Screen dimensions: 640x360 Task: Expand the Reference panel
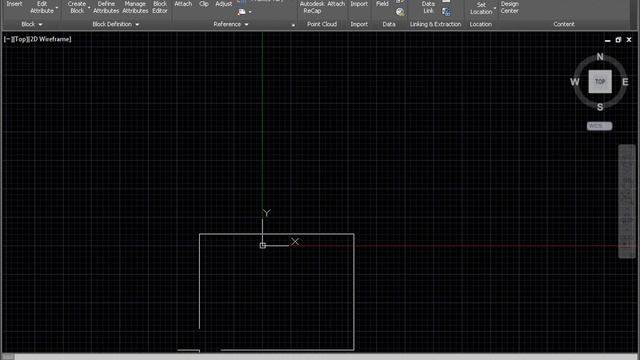coord(231,24)
